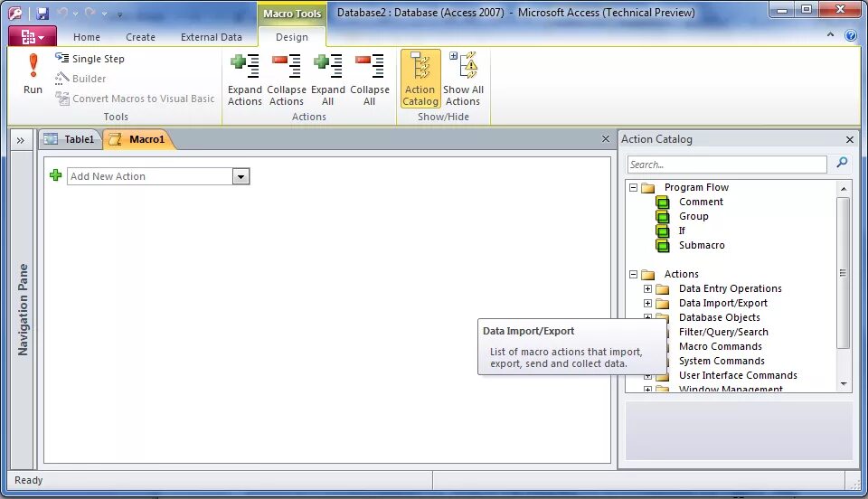868x499 pixels.
Task: Open the Home ribbon tab
Action: [87, 37]
